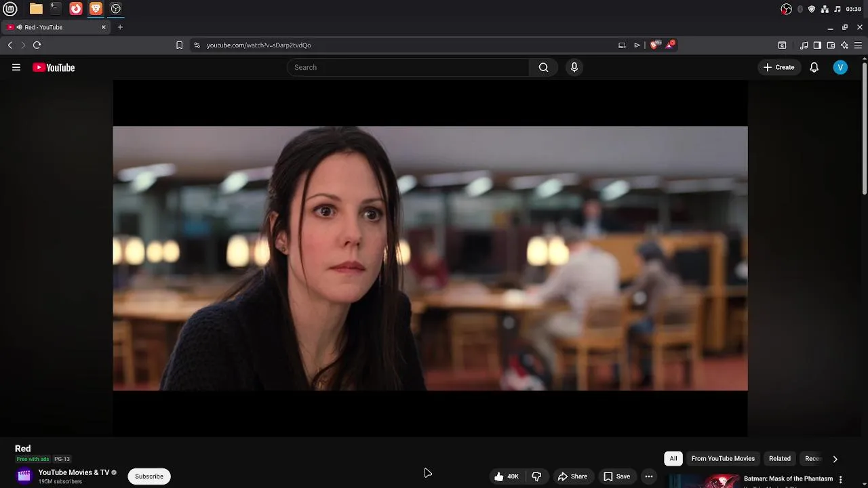This screenshot has width=868, height=488.
Task: Click the page vertical scrollbar
Action: point(865,127)
